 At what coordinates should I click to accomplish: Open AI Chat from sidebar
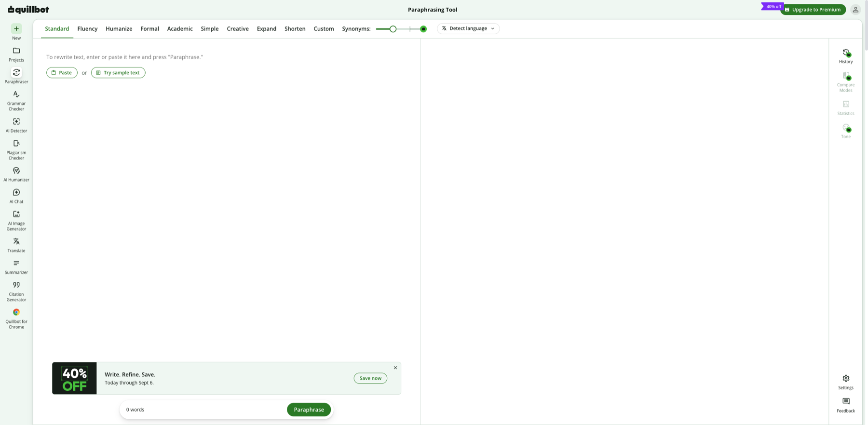pyautogui.click(x=16, y=196)
